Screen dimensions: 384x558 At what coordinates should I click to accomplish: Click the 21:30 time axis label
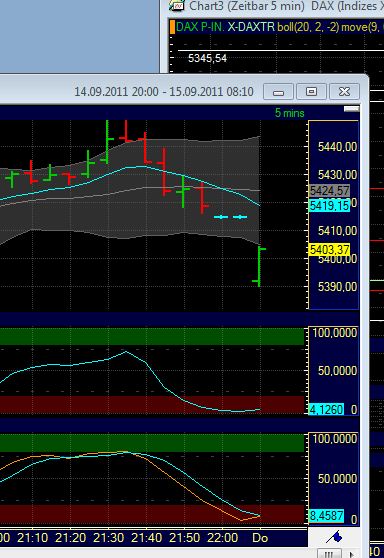tap(109, 537)
